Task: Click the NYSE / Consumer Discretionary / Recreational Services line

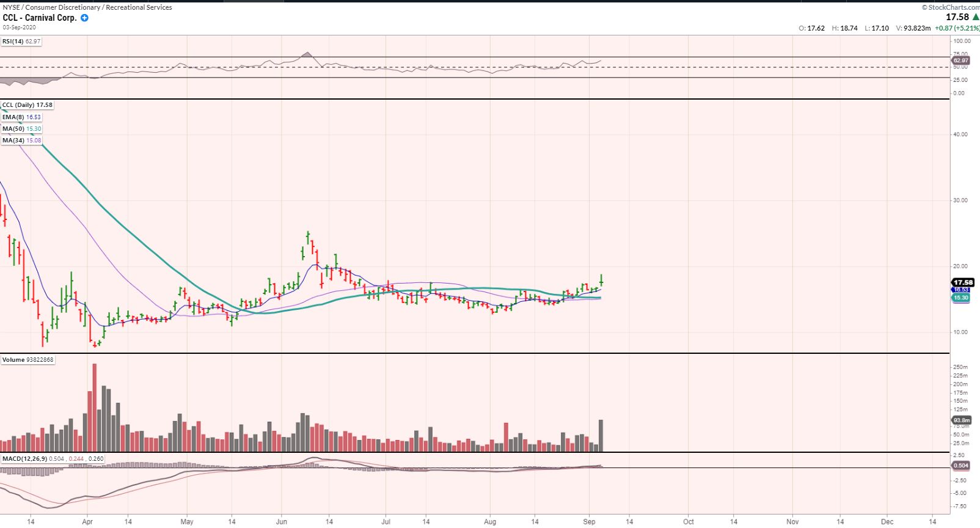Action: (x=87, y=7)
